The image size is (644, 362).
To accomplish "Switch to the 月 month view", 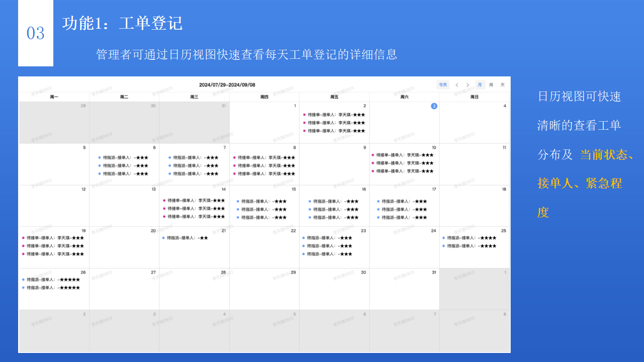I will (479, 84).
